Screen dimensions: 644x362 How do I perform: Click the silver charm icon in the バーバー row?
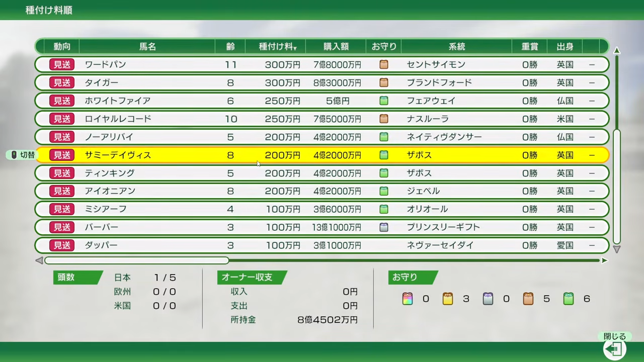384,227
